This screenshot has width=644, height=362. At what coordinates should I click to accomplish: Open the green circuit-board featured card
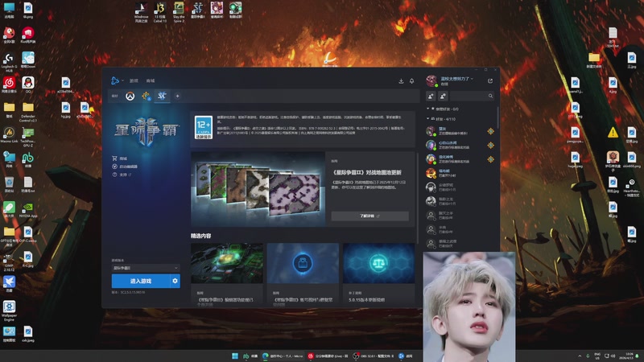(227, 263)
